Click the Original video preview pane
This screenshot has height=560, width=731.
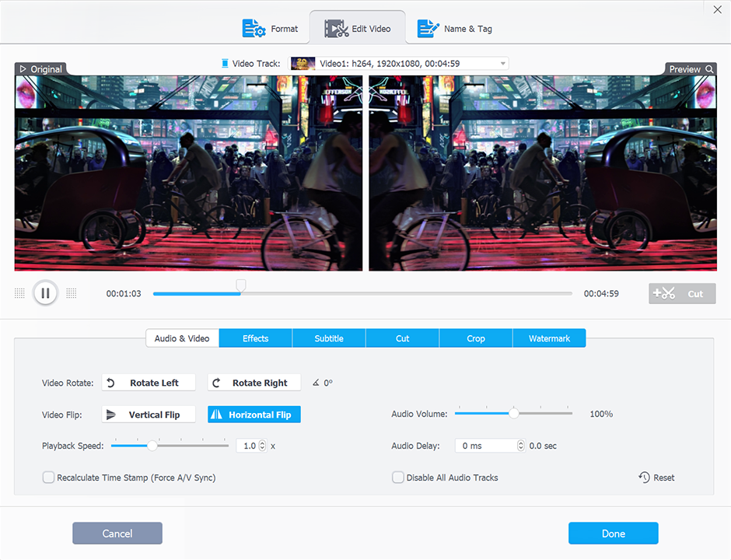coord(188,173)
